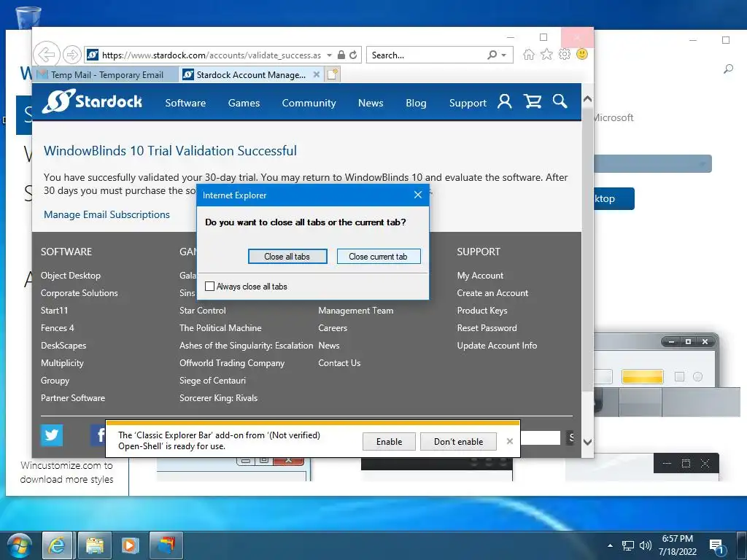Image resolution: width=747 pixels, height=560 pixels.
Task: Open Windows Media Player taskbar icon
Action: [130, 545]
